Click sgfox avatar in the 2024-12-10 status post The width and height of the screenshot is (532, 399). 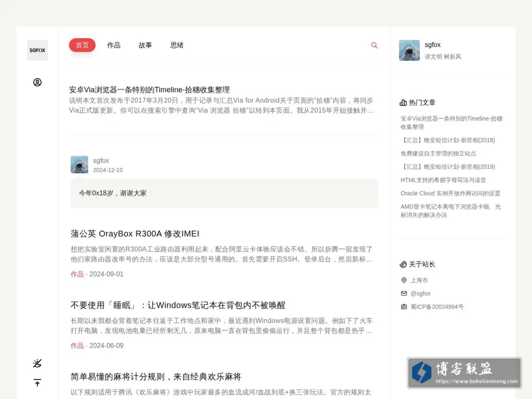[79, 164]
